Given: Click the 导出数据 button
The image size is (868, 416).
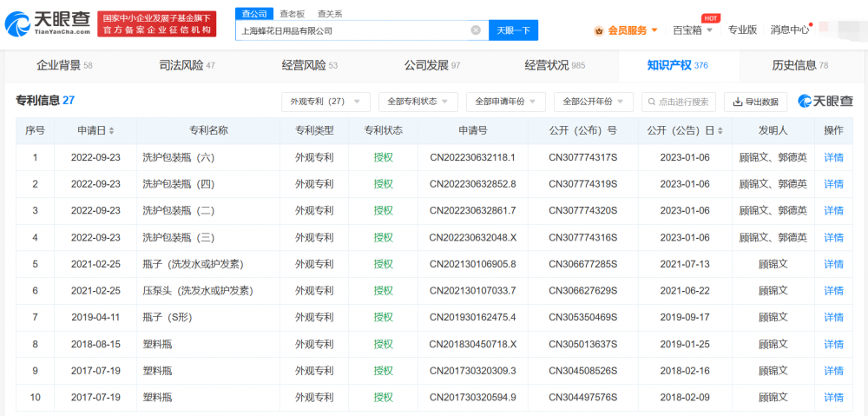Looking at the screenshot, I should coord(755,102).
